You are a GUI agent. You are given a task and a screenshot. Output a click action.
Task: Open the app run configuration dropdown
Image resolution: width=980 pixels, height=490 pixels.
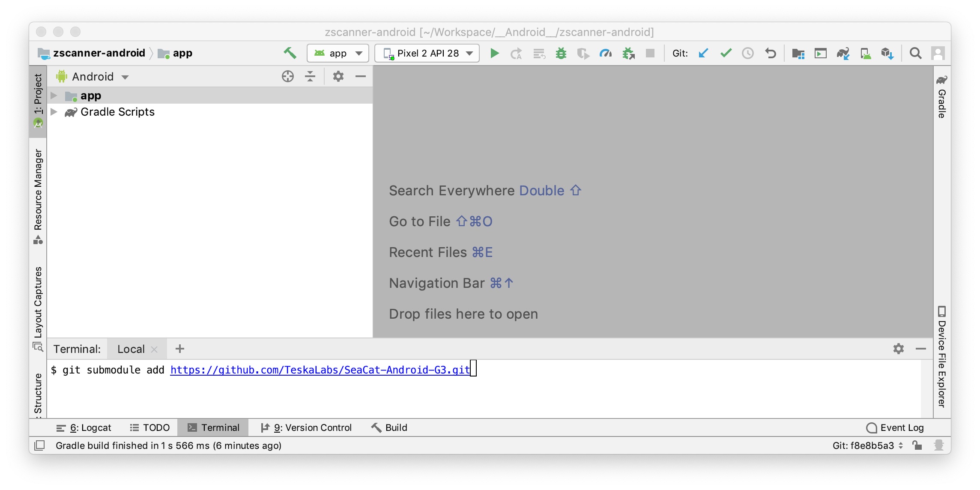point(338,53)
